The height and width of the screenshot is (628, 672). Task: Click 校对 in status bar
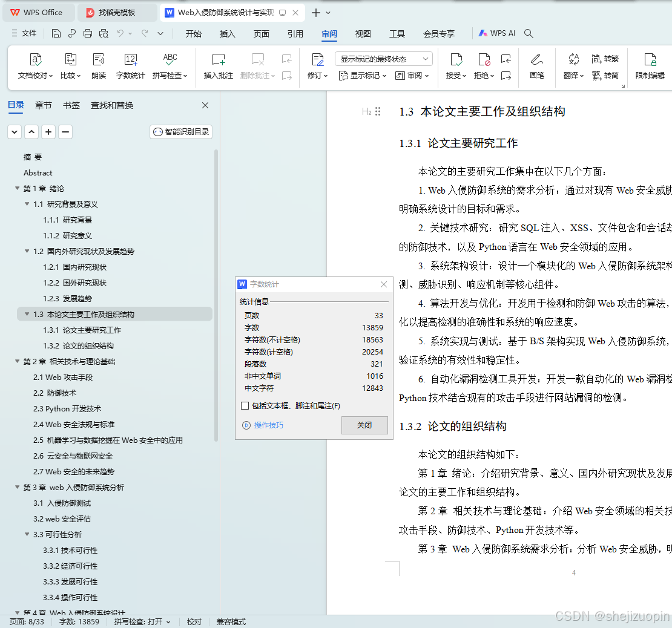coord(194,621)
